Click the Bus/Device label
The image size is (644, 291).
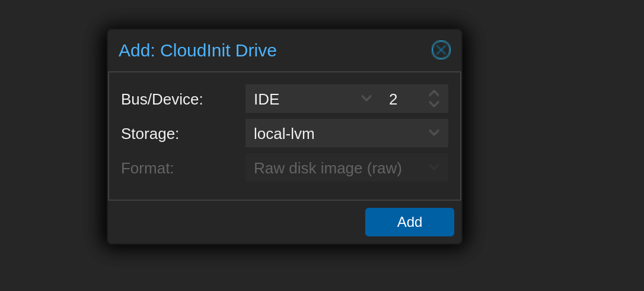162,99
